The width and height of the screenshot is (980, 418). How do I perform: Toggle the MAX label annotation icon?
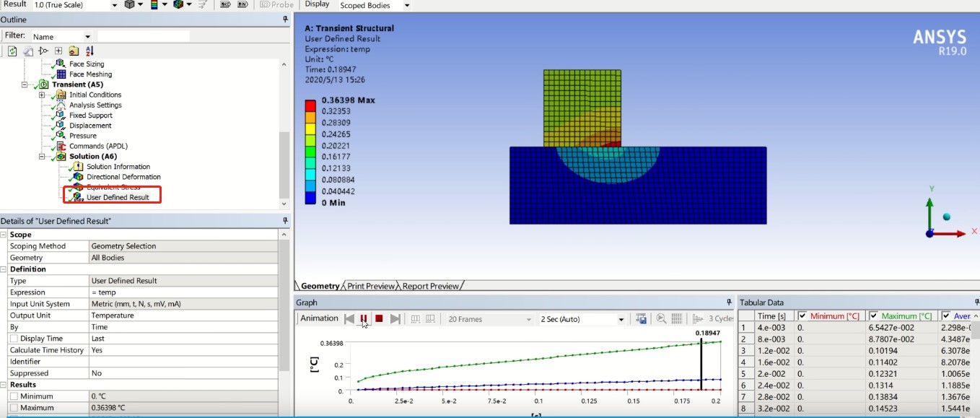224,4
